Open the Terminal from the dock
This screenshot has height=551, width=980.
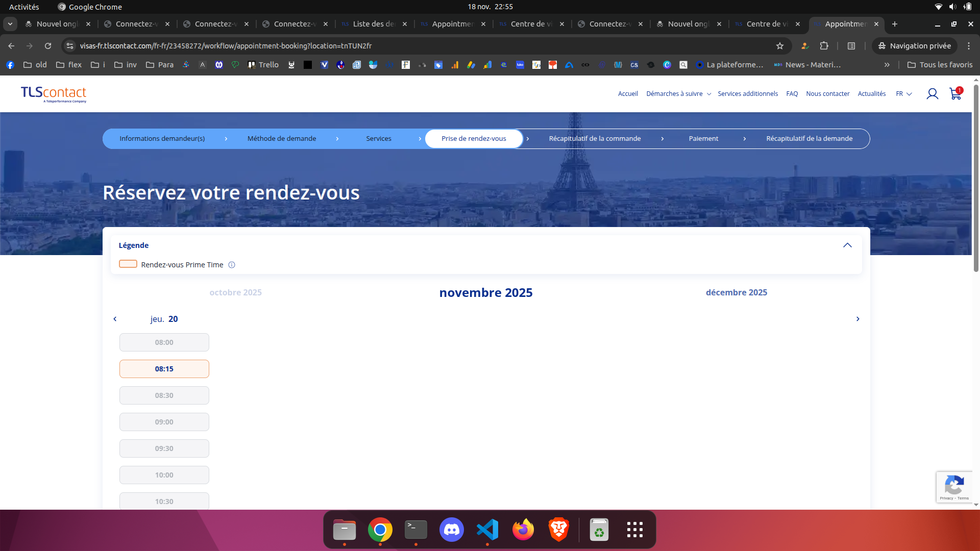click(416, 530)
